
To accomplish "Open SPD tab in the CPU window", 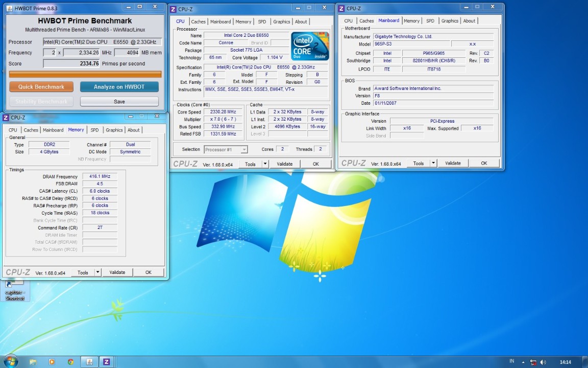I will [x=262, y=22].
